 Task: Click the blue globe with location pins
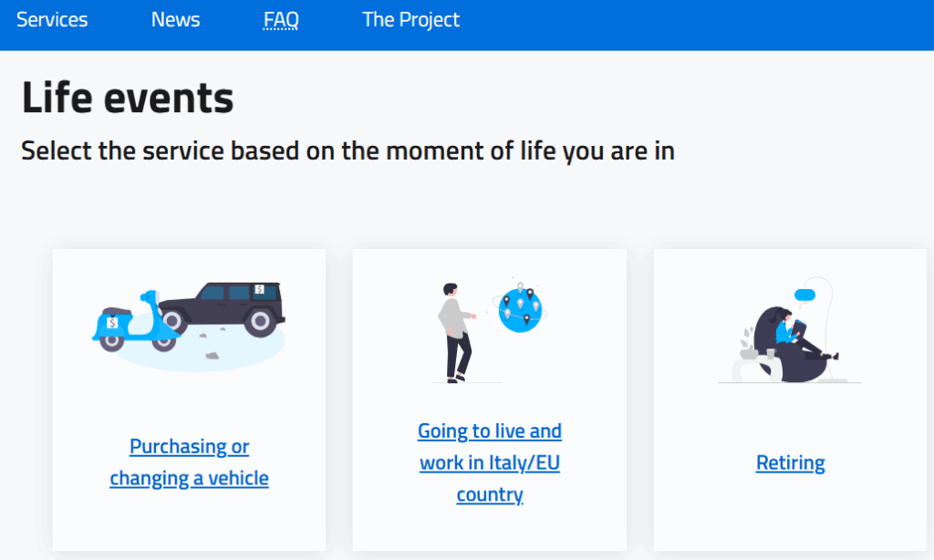(520, 310)
